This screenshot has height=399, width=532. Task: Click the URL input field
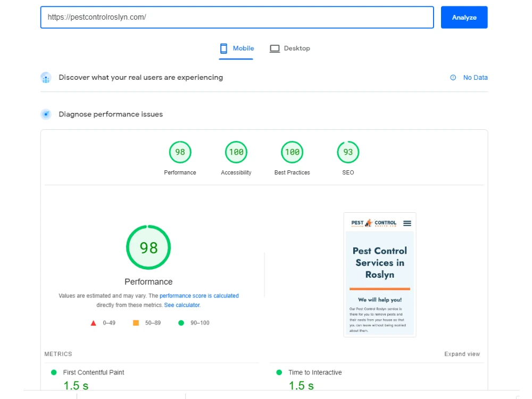pos(237,17)
